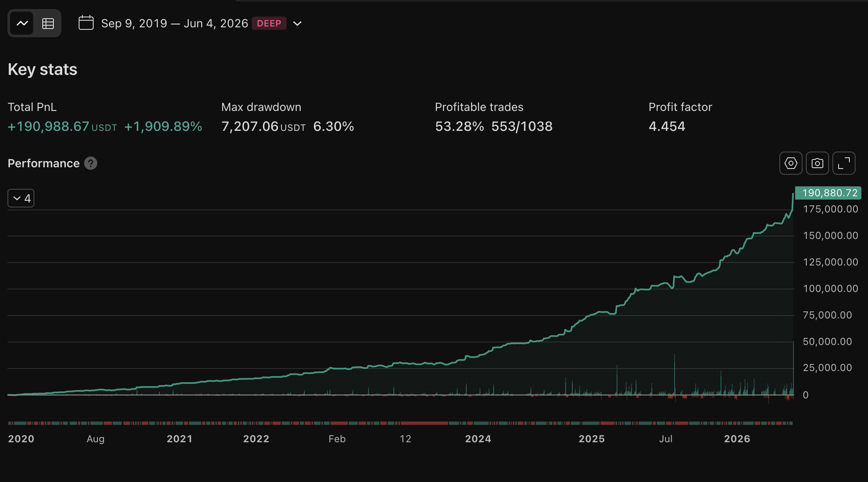Image resolution: width=868 pixels, height=482 pixels.
Task: Take chart snapshot with camera icon
Action: pos(817,163)
